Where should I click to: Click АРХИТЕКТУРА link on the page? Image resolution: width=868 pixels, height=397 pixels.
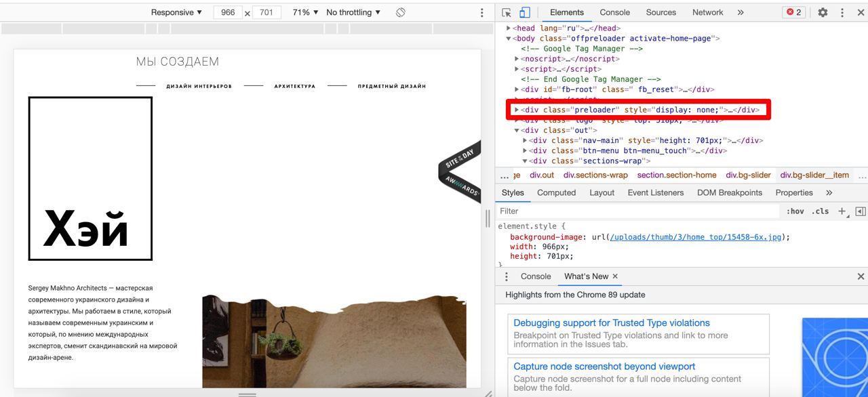(294, 87)
